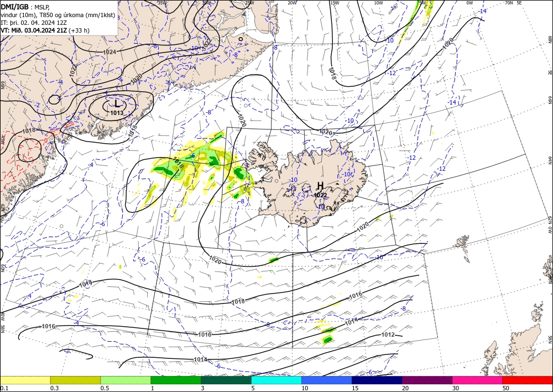Click the "L" low pressure marker

click(x=117, y=103)
